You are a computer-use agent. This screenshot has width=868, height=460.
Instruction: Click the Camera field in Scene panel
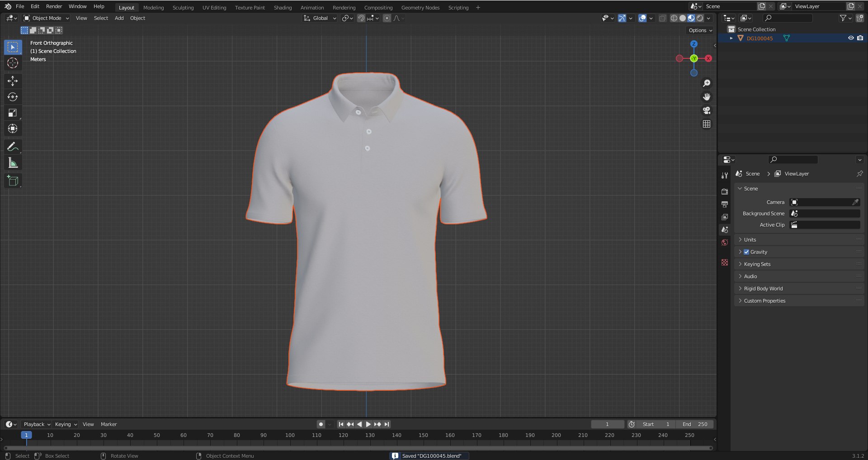pos(825,202)
